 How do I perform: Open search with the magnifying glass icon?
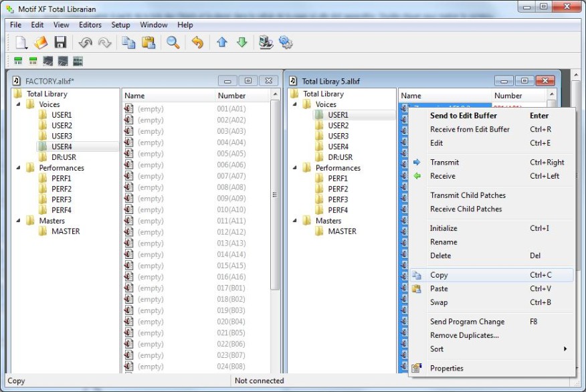173,43
